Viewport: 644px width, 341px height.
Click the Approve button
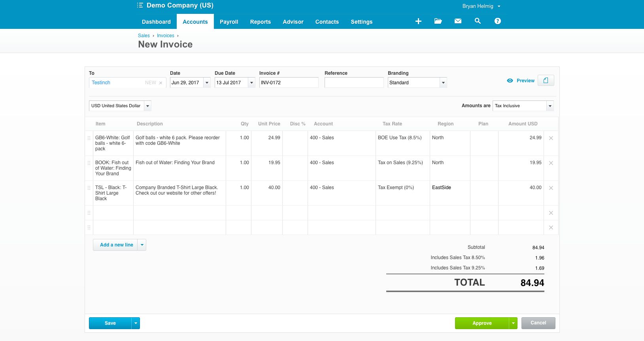[x=482, y=323]
